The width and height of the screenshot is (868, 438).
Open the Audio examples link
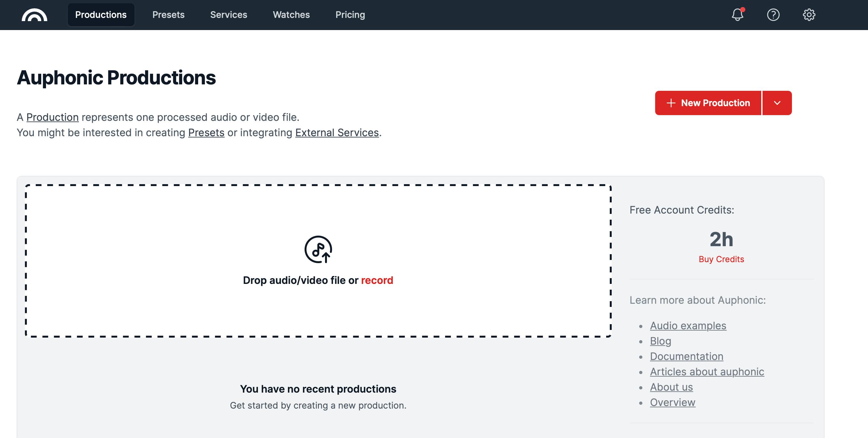click(x=688, y=326)
